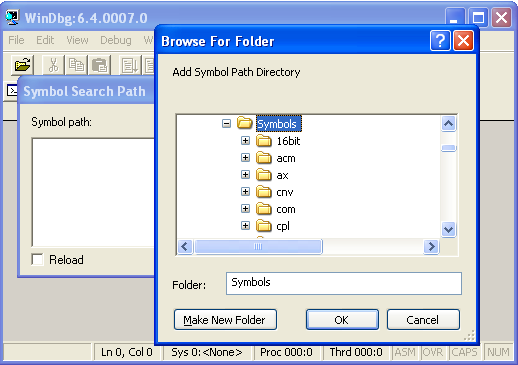Click the Proc 000:0 status entry
518x365 pixels.
pyautogui.click(x=286, y=352)
